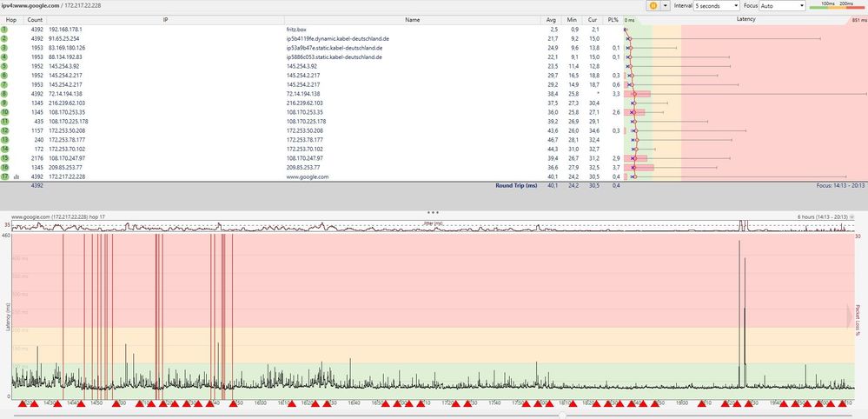Click the green hop 7 circle
The width and height of the screenshot is (868, 419).
[4, 84]
